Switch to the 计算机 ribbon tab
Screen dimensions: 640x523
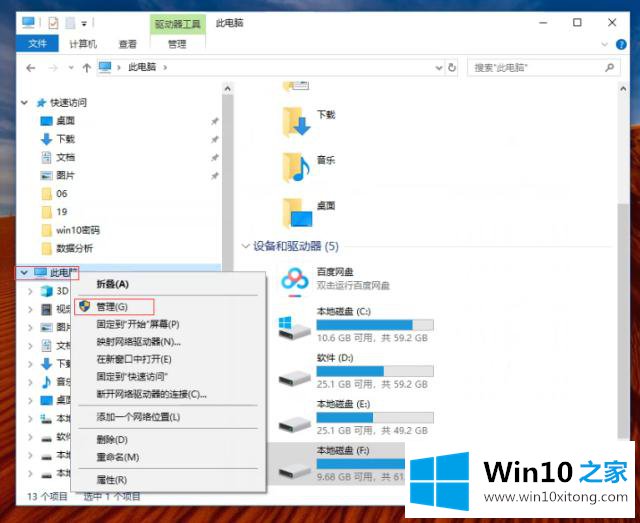(x=83, y=44)
